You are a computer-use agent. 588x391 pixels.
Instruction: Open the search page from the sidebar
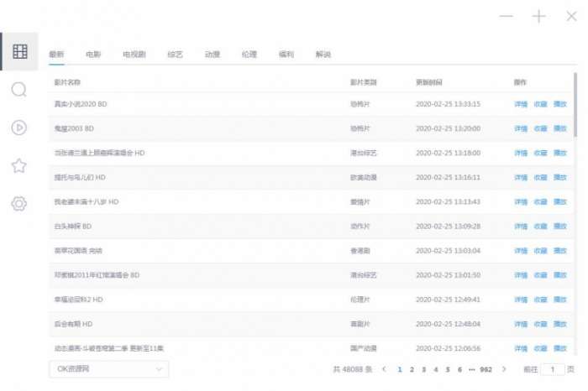[x=18, y=90]
